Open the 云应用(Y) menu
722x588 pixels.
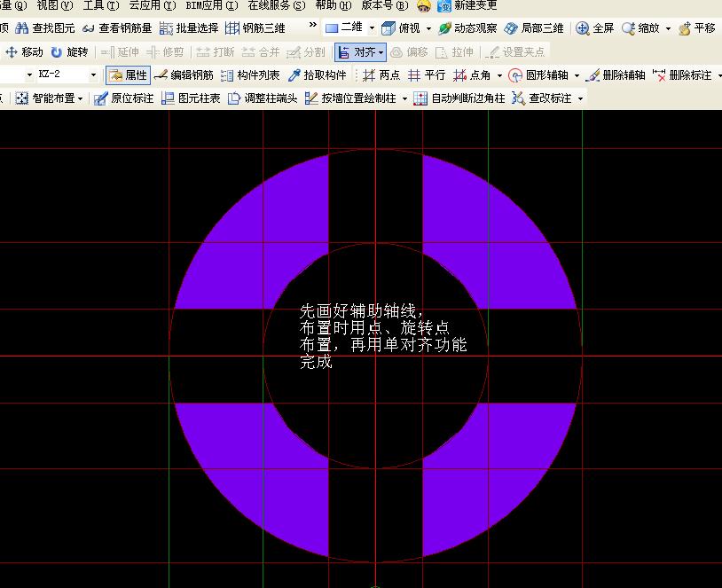153,5
